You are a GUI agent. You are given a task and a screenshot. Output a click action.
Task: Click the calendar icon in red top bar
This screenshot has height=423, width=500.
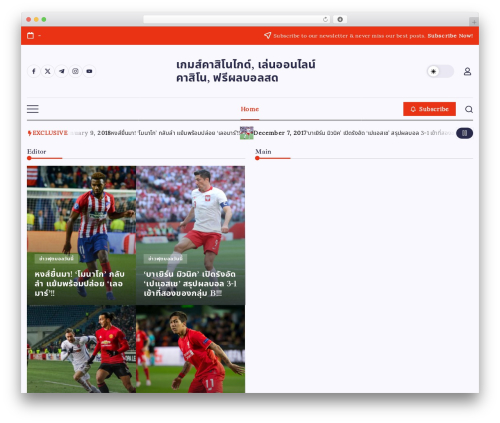click(x=30, y=35)
